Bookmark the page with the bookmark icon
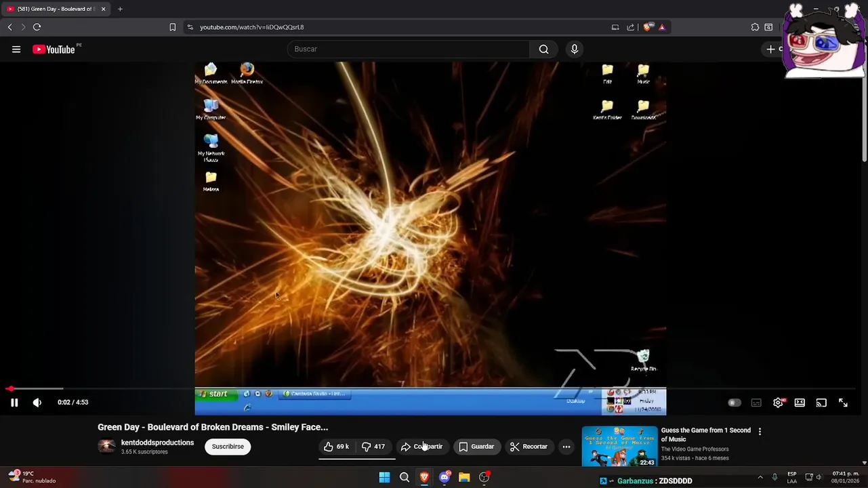The width and height of the screenshot is (868, 488). 172,27
